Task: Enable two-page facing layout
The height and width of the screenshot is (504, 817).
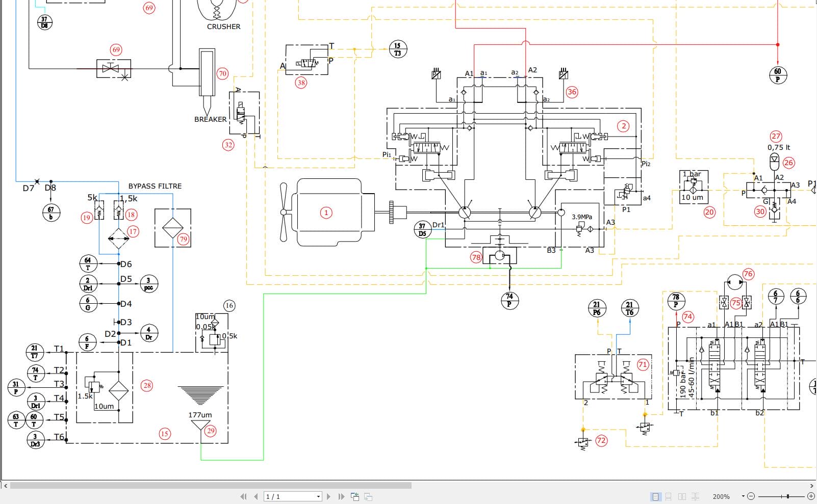Action: pos(683,496)
